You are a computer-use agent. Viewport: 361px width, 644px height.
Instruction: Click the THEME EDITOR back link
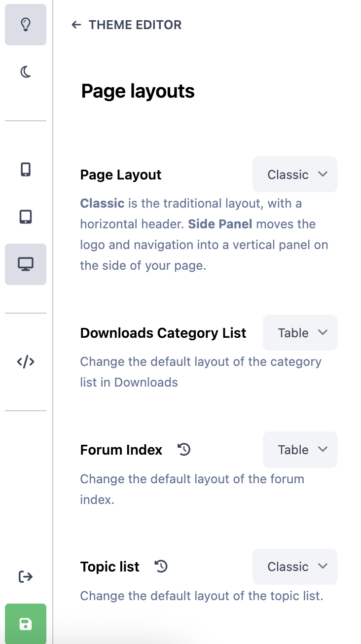126,25
